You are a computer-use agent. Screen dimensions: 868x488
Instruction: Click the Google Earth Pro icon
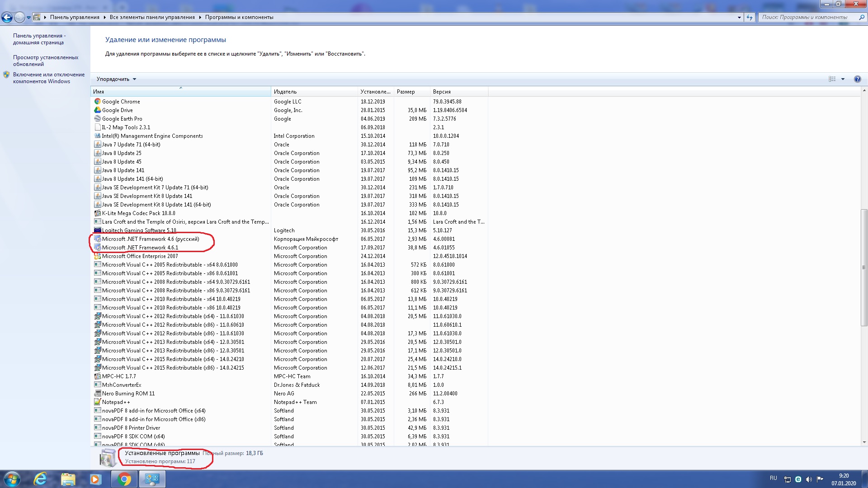[97, 119]
